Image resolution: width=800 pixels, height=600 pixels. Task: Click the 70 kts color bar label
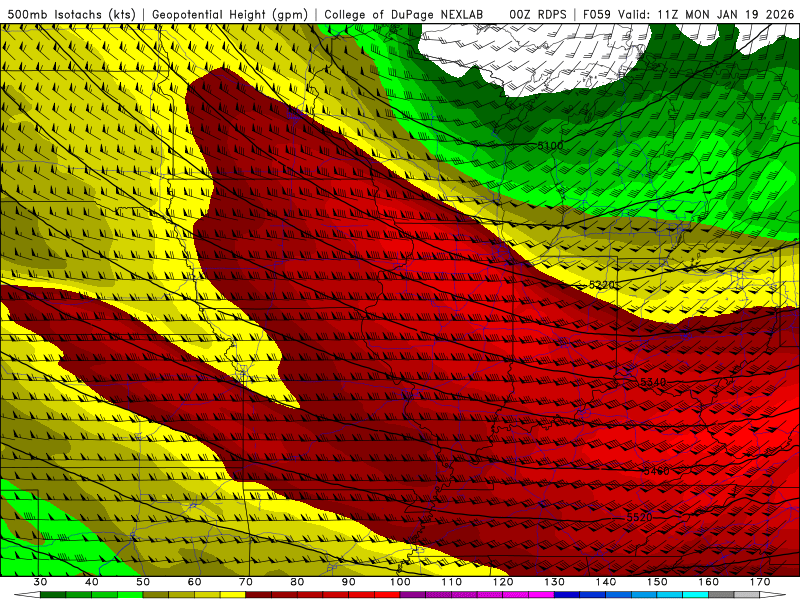click(246, 582)
